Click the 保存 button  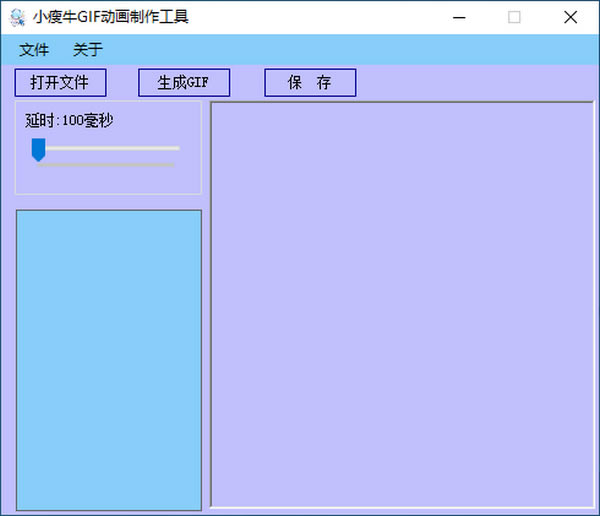(310, 83)
